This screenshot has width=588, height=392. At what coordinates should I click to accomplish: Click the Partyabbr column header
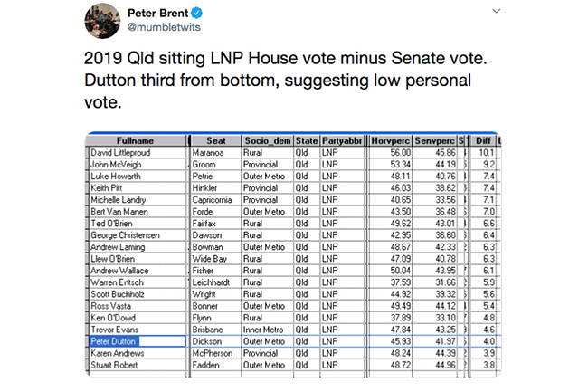[x=342, y=140]
